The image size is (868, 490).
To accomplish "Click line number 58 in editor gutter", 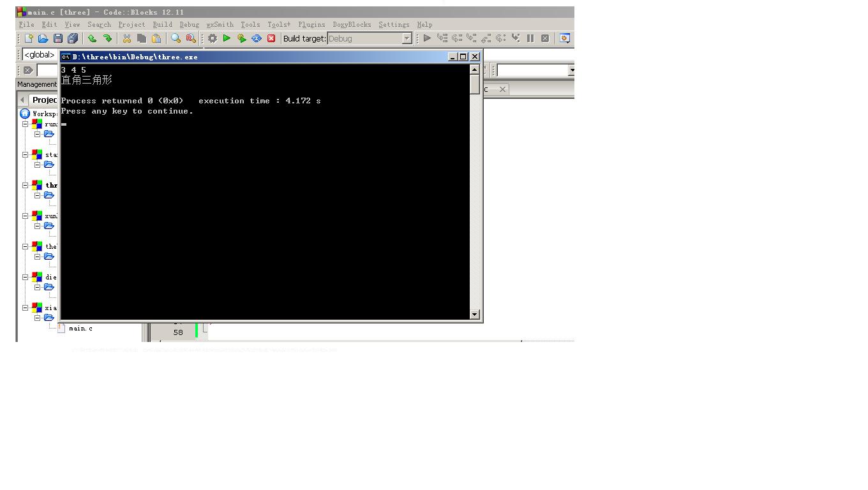I will (x=177, y=332).
